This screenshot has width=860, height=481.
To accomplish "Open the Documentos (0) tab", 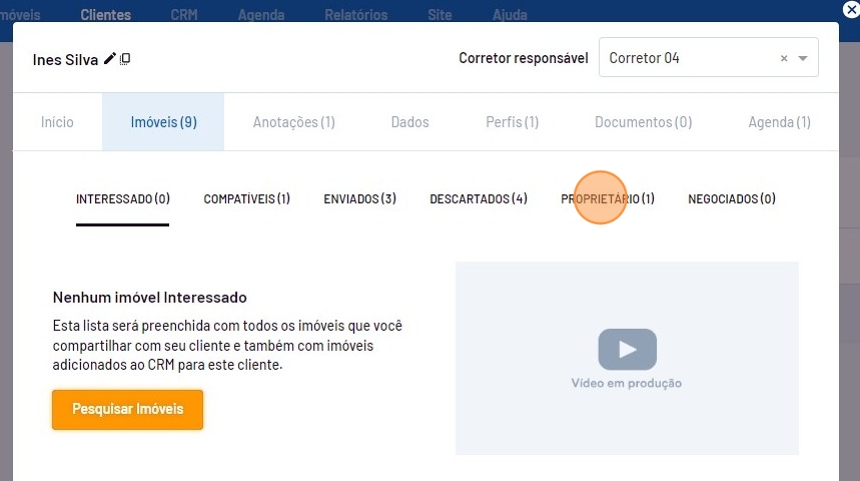I will click(x=643, y=122).
